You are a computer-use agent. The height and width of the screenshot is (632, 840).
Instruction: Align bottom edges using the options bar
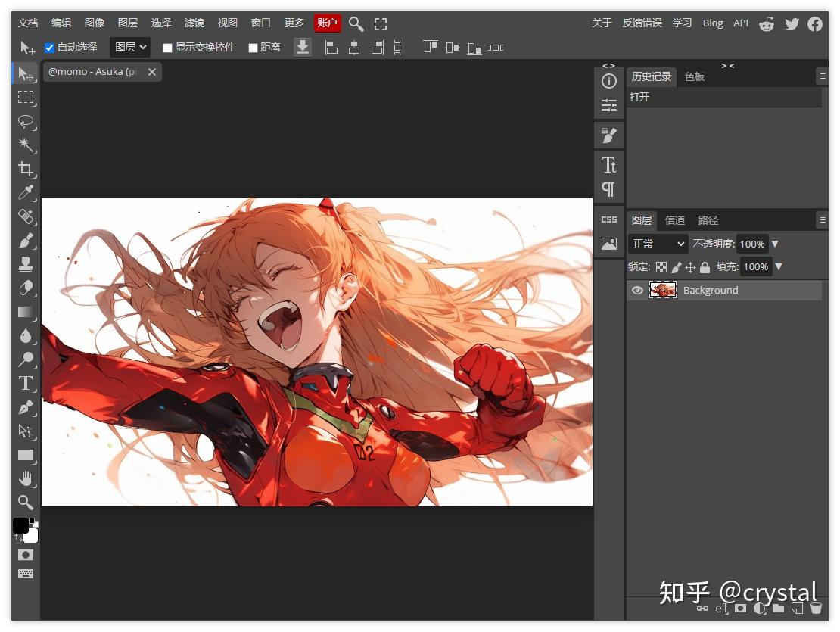click(x=474, y=48)
